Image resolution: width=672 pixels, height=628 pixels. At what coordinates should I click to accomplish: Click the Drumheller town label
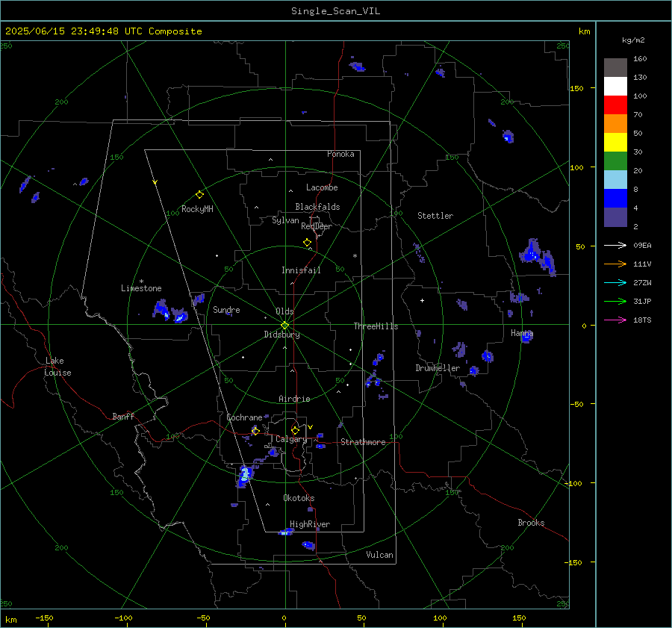[x=438, y=368]
